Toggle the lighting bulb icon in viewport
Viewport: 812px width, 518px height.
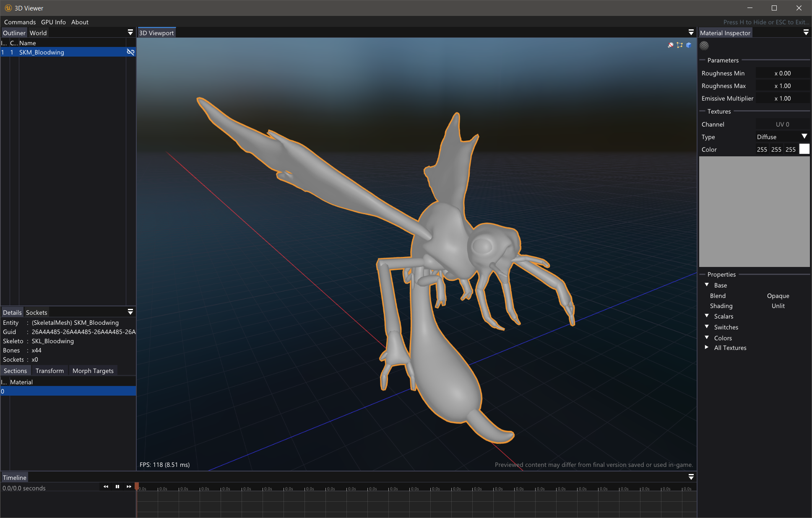(670, 45)
